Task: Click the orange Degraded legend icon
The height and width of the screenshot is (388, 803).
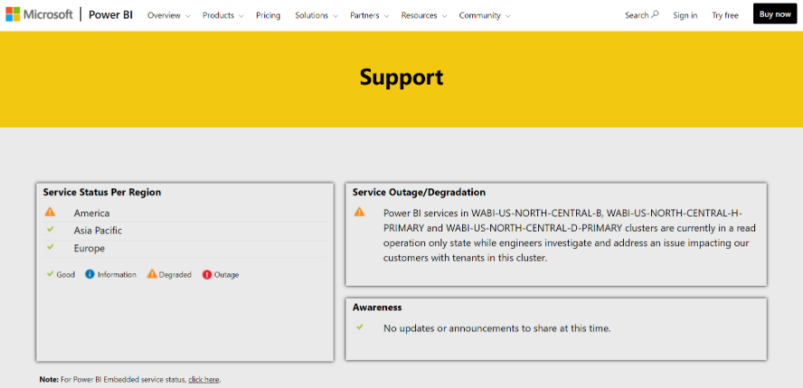Action: [152, 274]
